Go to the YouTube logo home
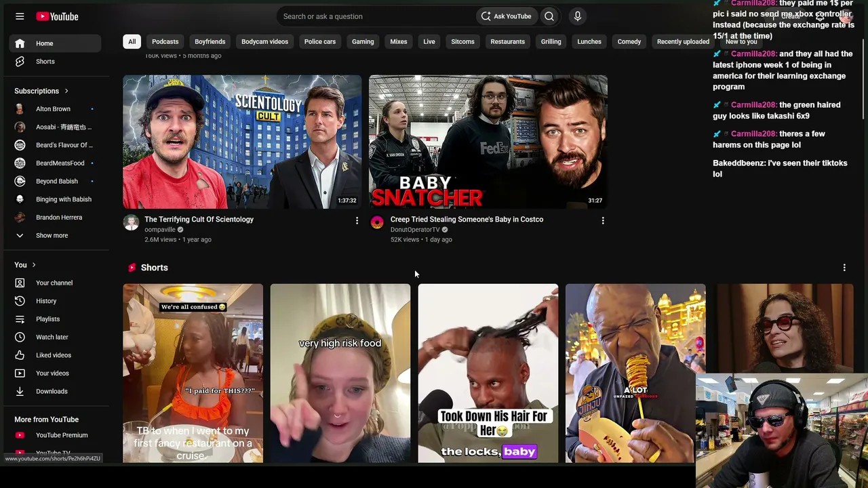This screenshot has width=868, height=488. point(57,16)
